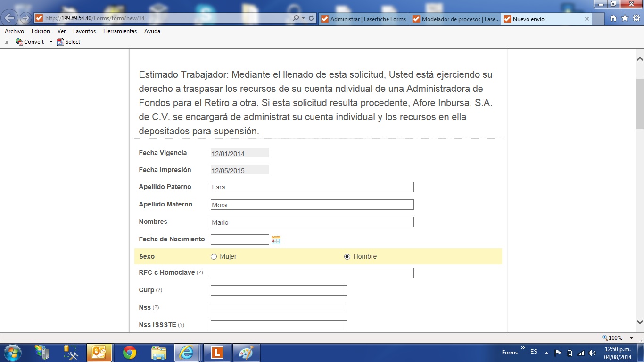Click the page scrollbar up arrow
The height and width of the screenshot is (362, 644).
(640, 59)
